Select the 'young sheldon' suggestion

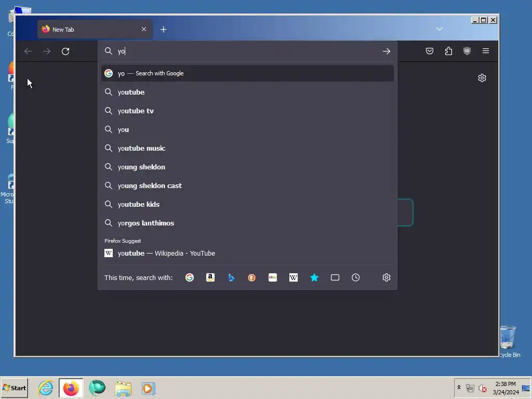click(247, 167)
